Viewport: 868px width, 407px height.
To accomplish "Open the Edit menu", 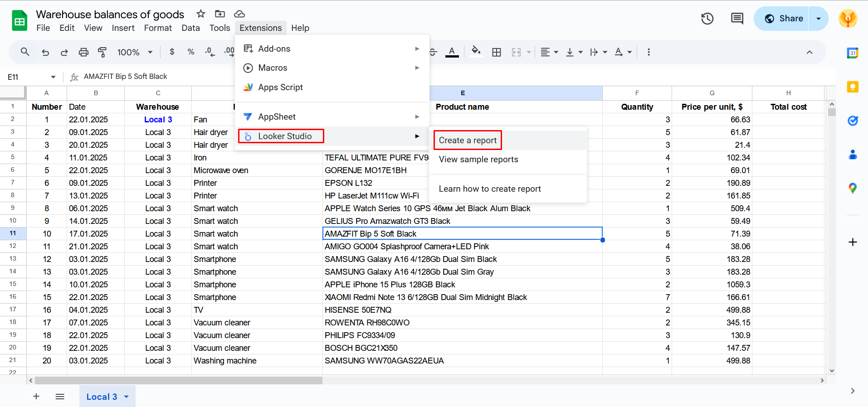I will point(67,28).
